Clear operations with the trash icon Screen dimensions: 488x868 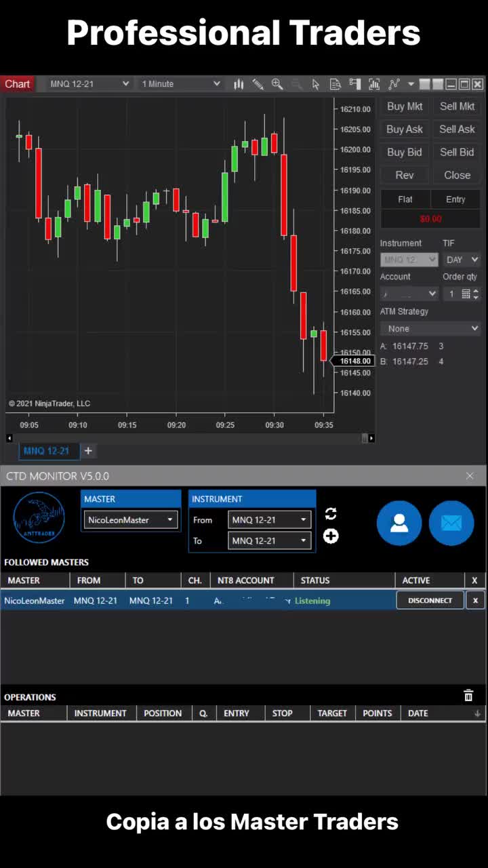468,696
